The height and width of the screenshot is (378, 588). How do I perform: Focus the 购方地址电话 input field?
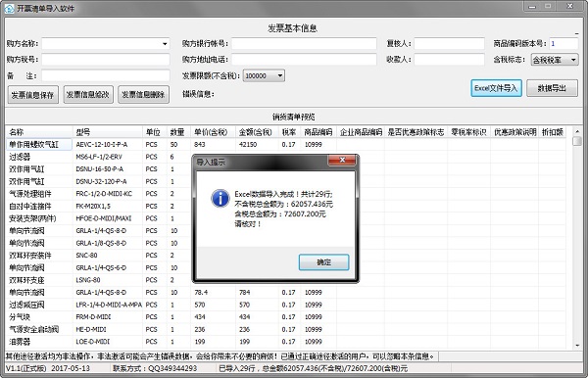click(304, 59)
